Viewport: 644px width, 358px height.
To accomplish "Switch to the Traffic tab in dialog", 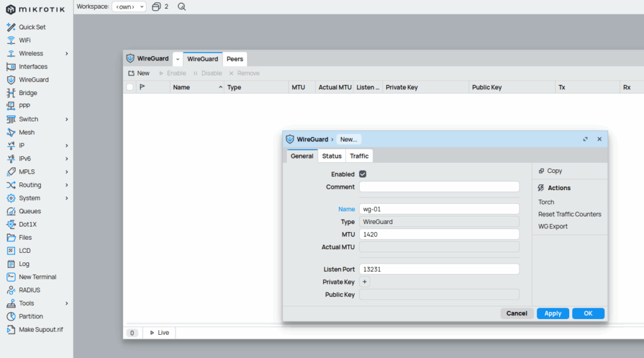I will point(359,156).
